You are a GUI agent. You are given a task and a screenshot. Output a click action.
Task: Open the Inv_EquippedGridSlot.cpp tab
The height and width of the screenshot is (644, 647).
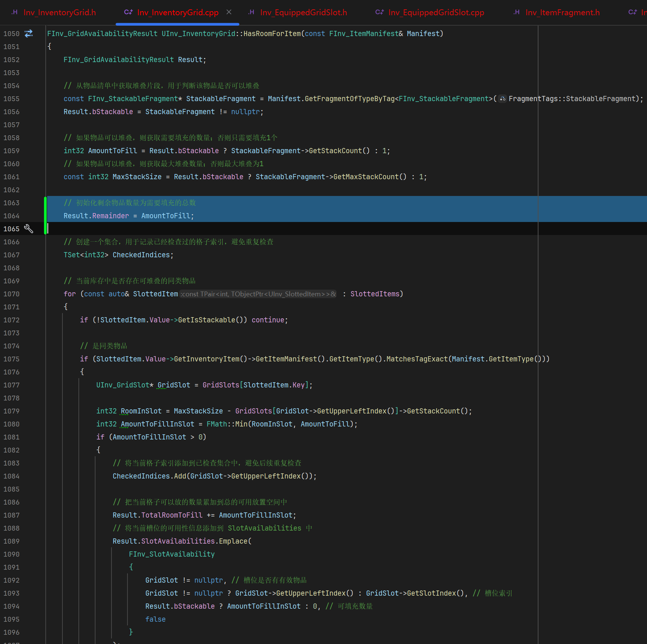pos(430,12)
